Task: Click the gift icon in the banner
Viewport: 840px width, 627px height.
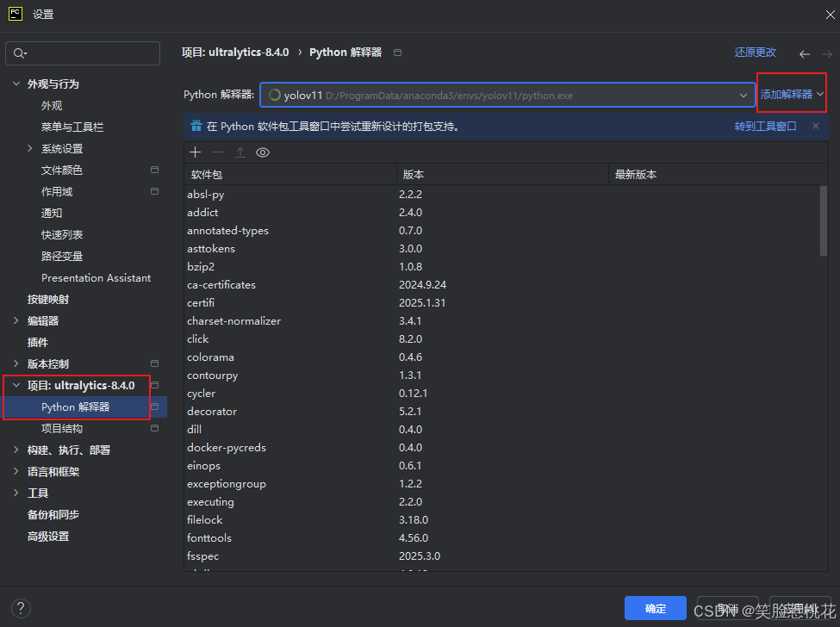Action: click(x=196, y=127)
